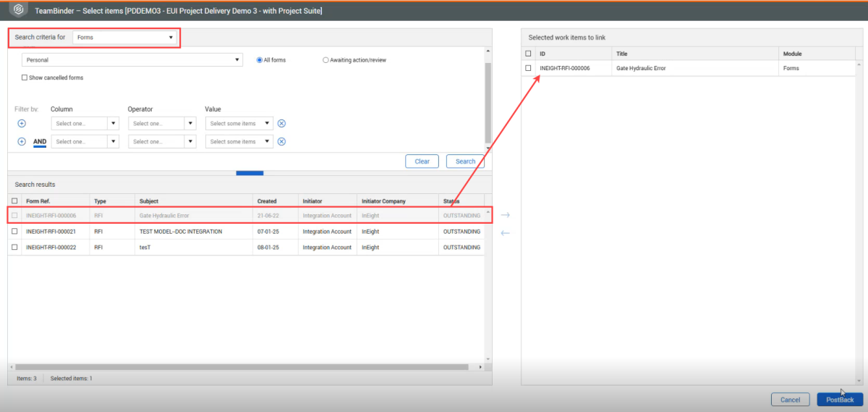Click the Created column header
This screenshot has height=412, width=868.
coord(266,201)
